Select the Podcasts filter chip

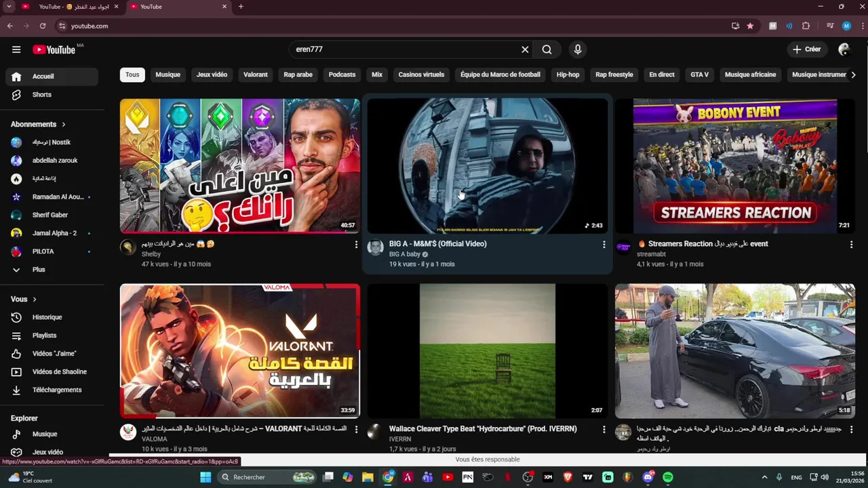click(342, 75)
